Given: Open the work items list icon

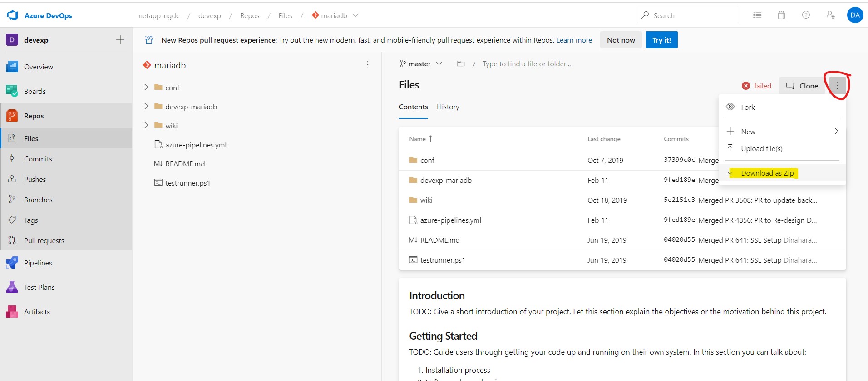Looking at the screenshot, I should (757, 15).
